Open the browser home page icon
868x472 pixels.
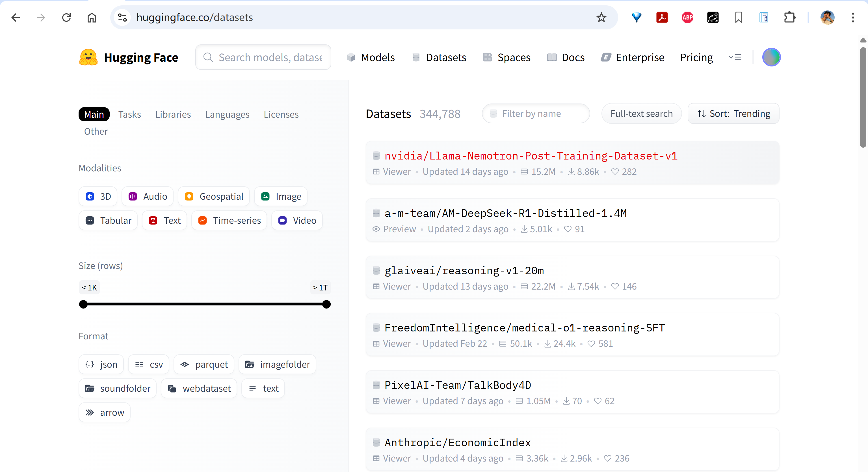coord(92,17)
